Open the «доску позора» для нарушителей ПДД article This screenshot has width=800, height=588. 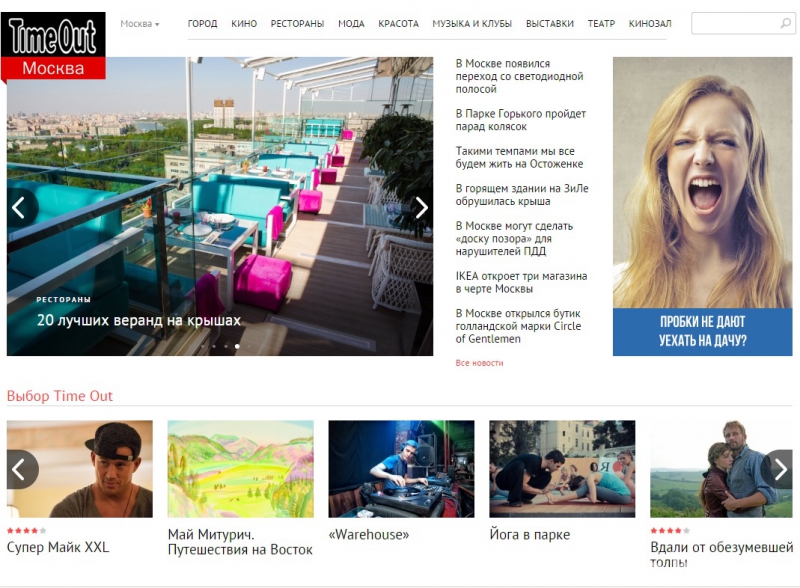[x=514, y=238]
